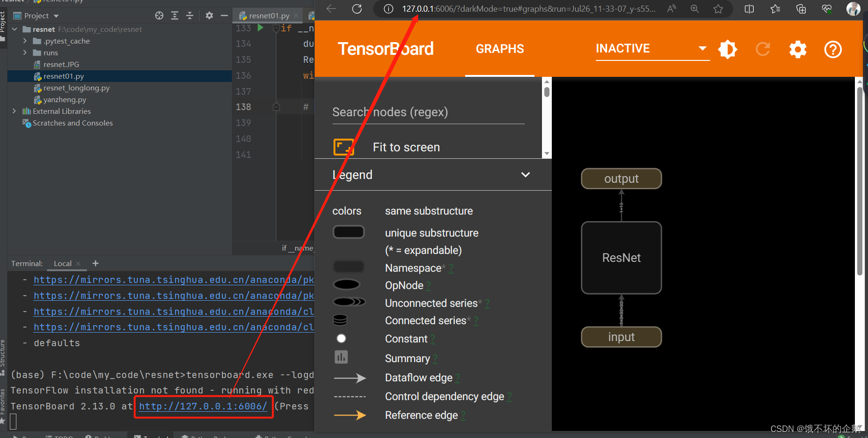The height and width of the screenshot is (438, 868).
Task: Go back in the browser
Action: (331, 9)
